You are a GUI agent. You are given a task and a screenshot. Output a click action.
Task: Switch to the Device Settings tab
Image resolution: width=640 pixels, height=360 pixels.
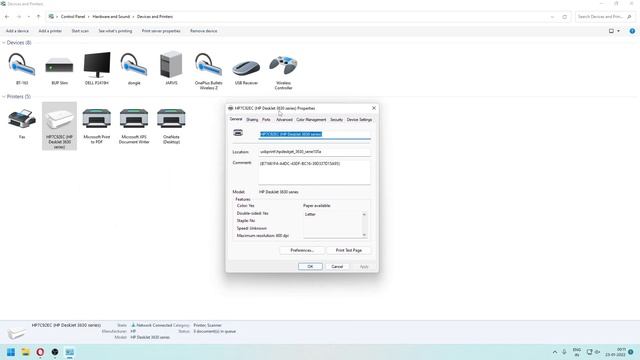[x=359, y=120]
